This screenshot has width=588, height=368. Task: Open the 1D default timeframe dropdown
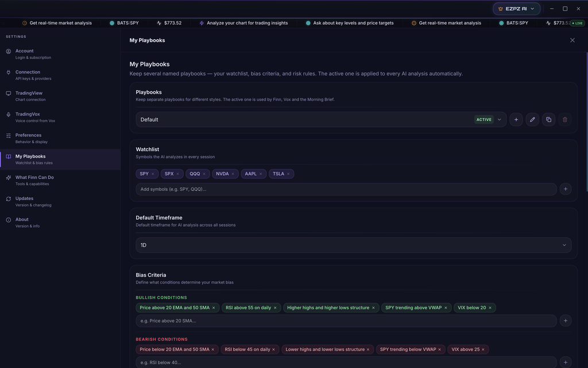click(354, 245)
